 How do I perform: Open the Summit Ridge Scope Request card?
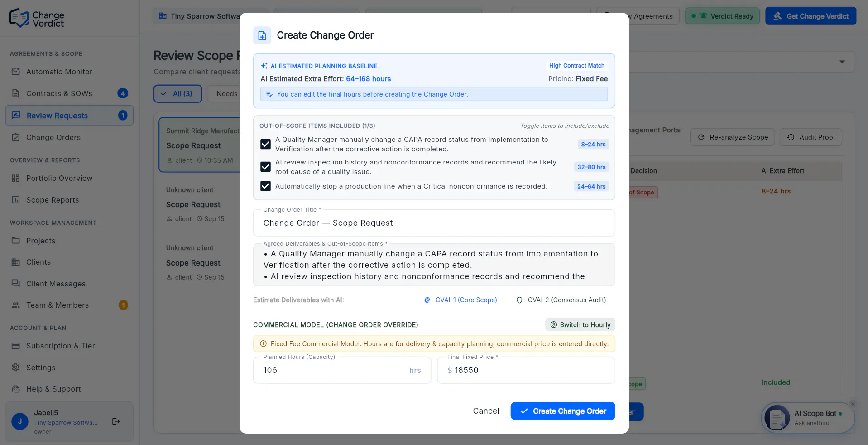[199, 145]
